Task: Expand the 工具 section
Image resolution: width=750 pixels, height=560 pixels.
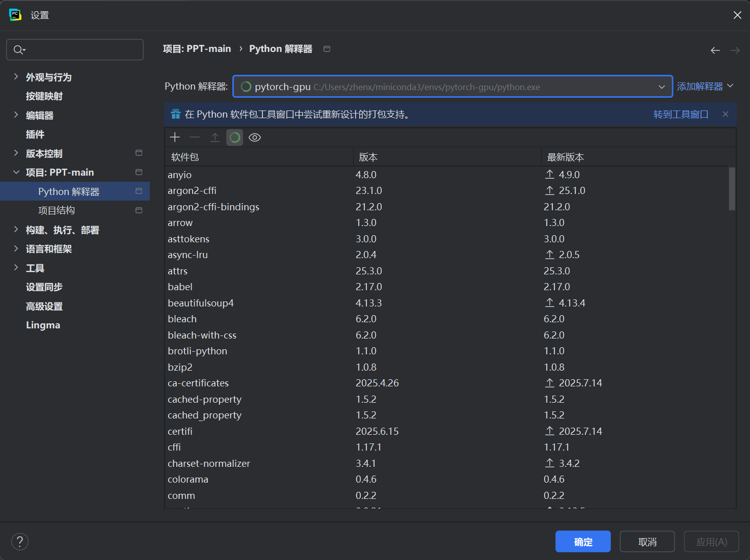Action: point(16,268)
